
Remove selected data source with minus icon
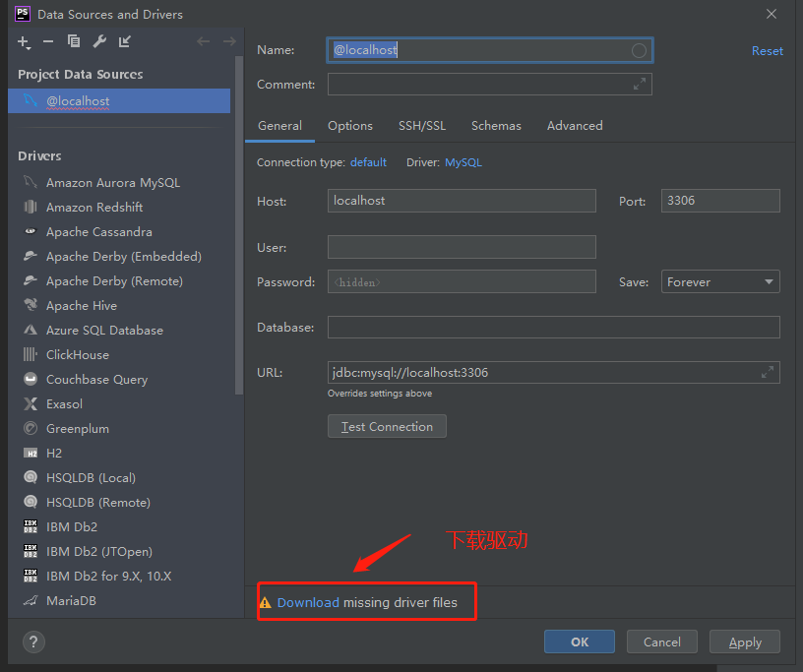pyautogui.click(x=48, y=41)
